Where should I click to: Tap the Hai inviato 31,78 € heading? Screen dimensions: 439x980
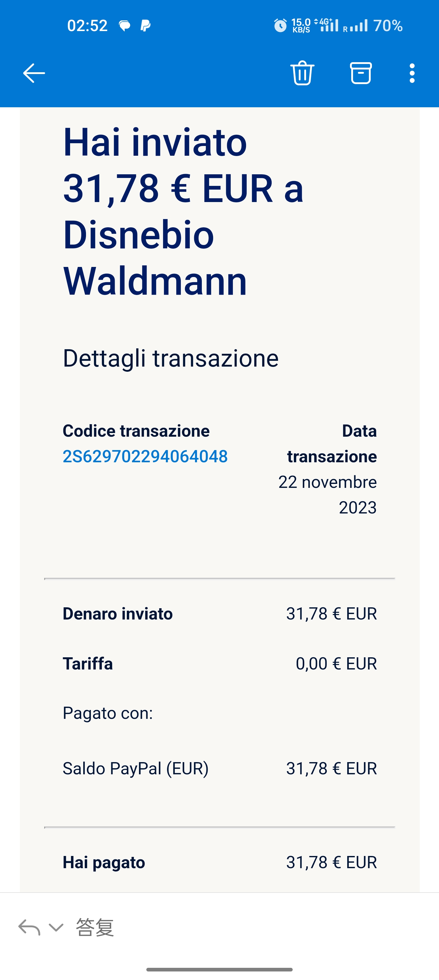coord(183,211)
